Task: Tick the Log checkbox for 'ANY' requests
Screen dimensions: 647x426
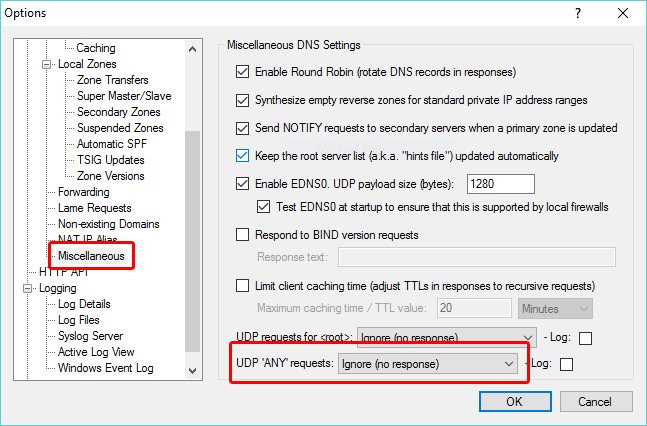Action: pos(567,365)
